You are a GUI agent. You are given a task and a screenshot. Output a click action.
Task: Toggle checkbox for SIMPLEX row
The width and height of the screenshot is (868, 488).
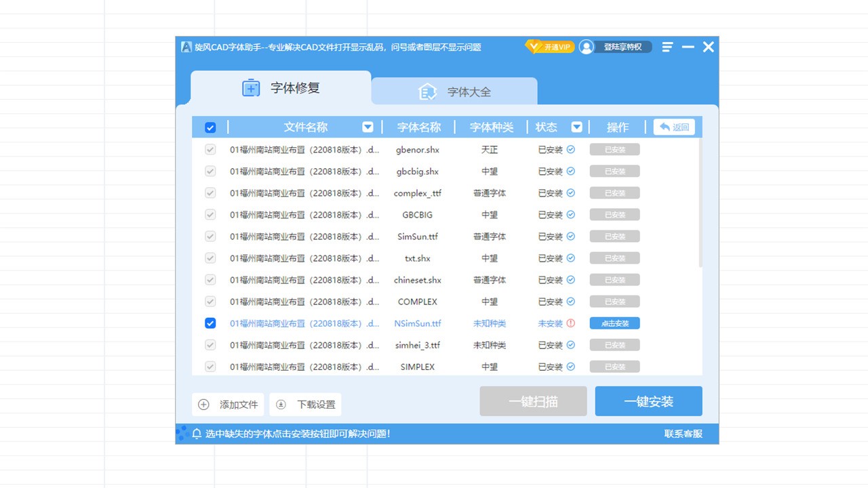pos(210,367)
